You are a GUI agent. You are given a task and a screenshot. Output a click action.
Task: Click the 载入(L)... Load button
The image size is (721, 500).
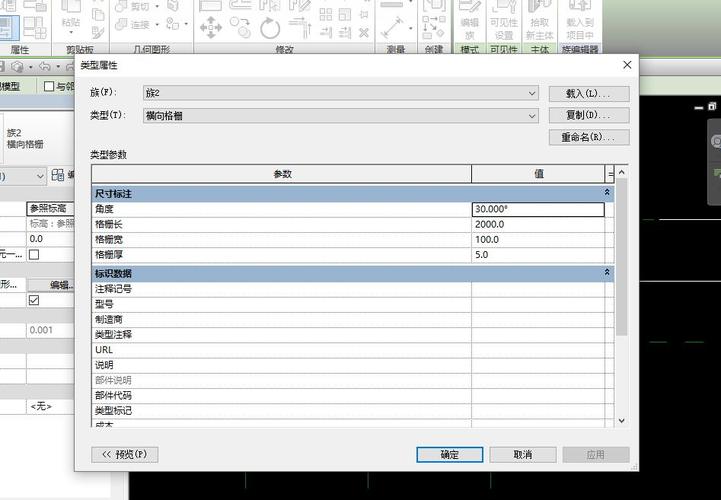pyautogui.click(x=589, y=94)
